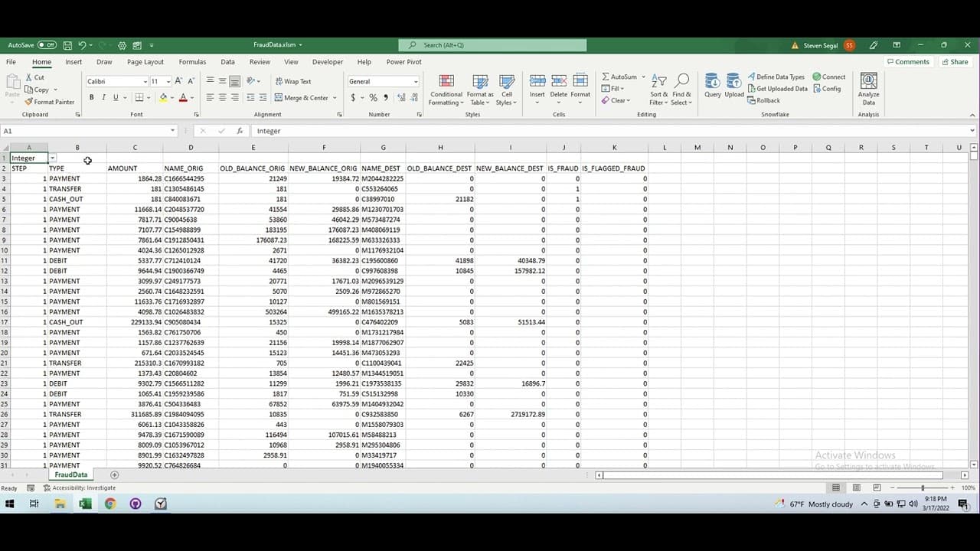The width and height of the screenshot is (980, 551).
Task: Click the Snowflake Query icon
Action: point(712,84)
